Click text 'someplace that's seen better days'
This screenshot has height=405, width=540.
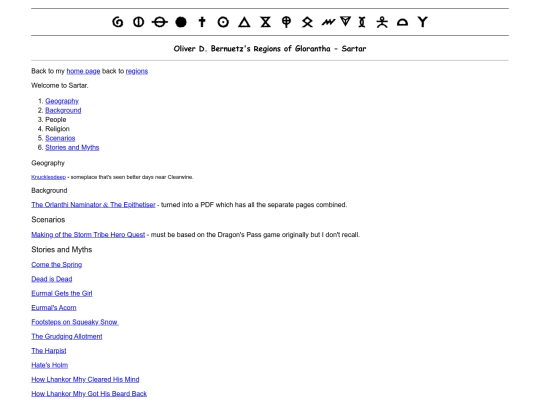pyautogui.click(x=112, y=177)
